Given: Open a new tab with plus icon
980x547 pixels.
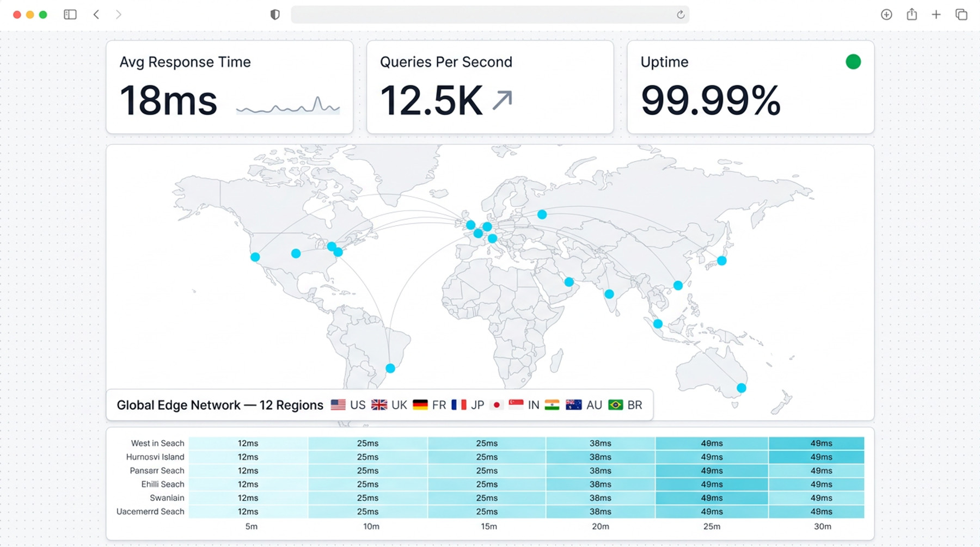Looking at the screenshot, I should (x=936, y=15).
